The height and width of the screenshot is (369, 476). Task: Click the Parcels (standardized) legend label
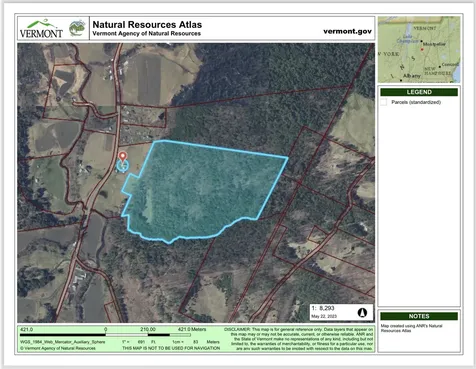pyautogui.click(x=416, y=102)
